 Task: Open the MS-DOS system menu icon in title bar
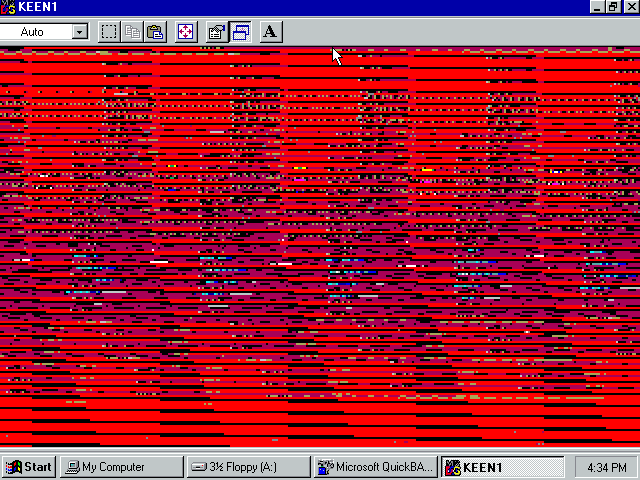[x=8, y=7]
